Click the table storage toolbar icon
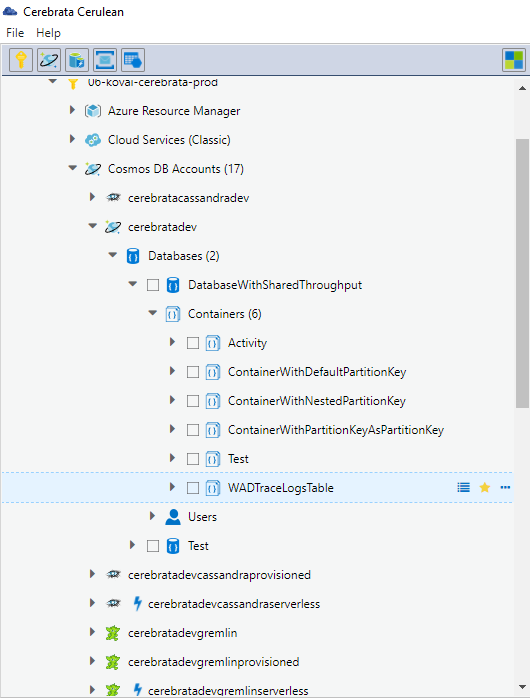 (x=133, y=60)
